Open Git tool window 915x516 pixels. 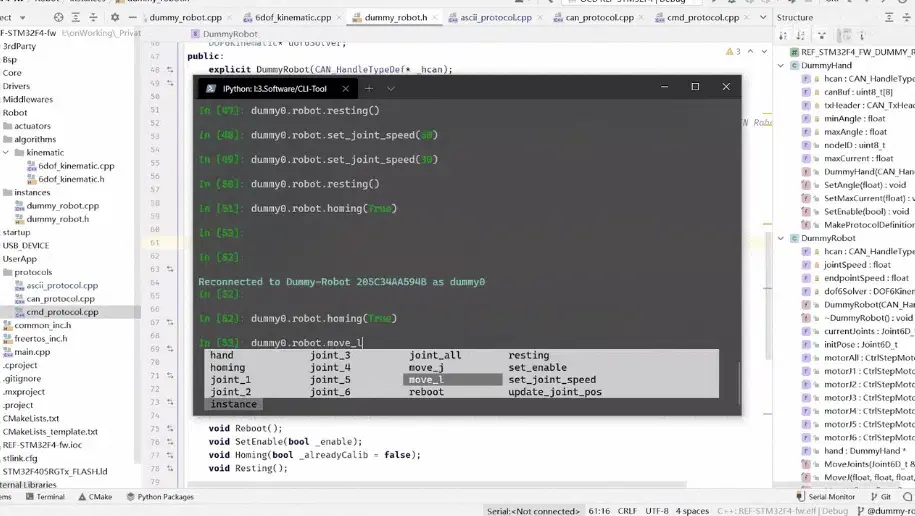coord(881,497)
